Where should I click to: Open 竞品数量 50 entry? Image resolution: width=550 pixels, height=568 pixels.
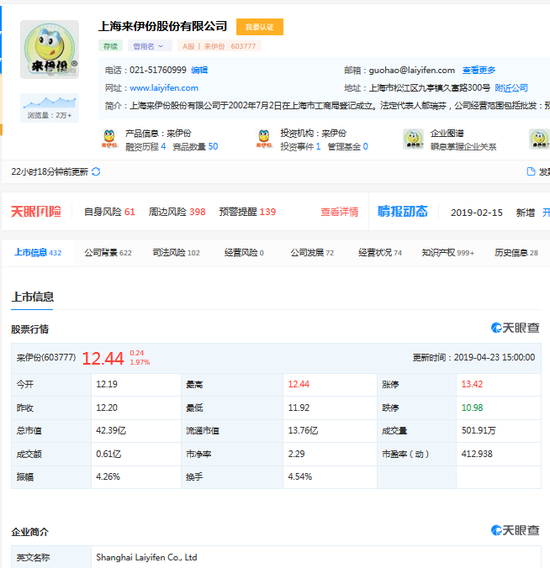coord(195,146)
